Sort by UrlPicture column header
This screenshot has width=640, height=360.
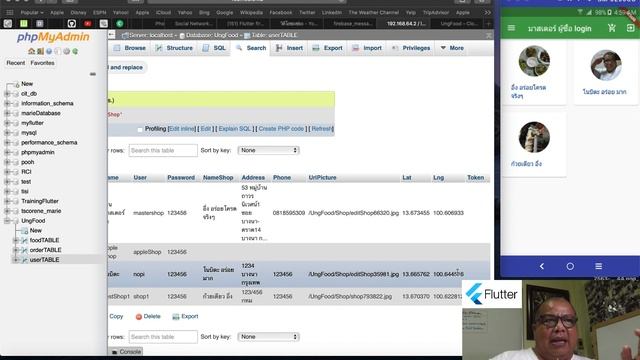[x=322, y=178]
